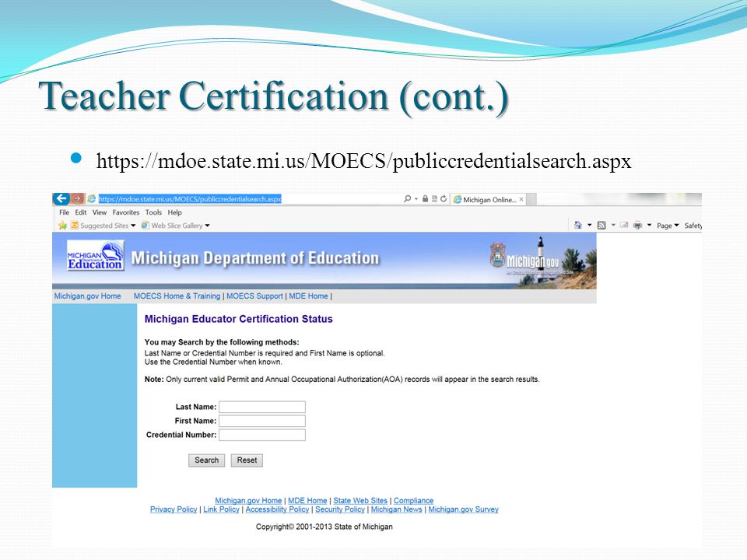
Task: Open the Favorites menu
Action: click(x=126, y=212)
